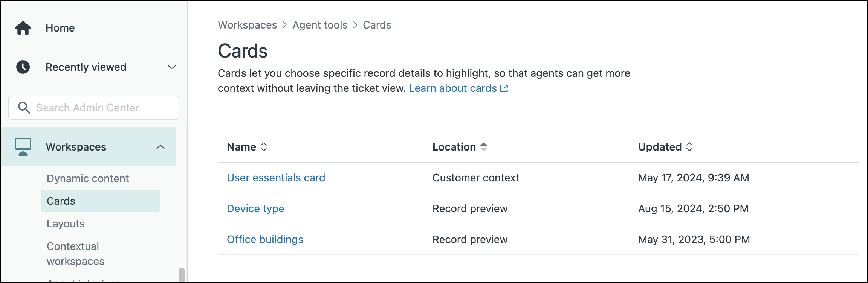Image resolution: width=868 pixels, height=283 pixels.
Task: Open the User essentials card link
Action: 276,178
